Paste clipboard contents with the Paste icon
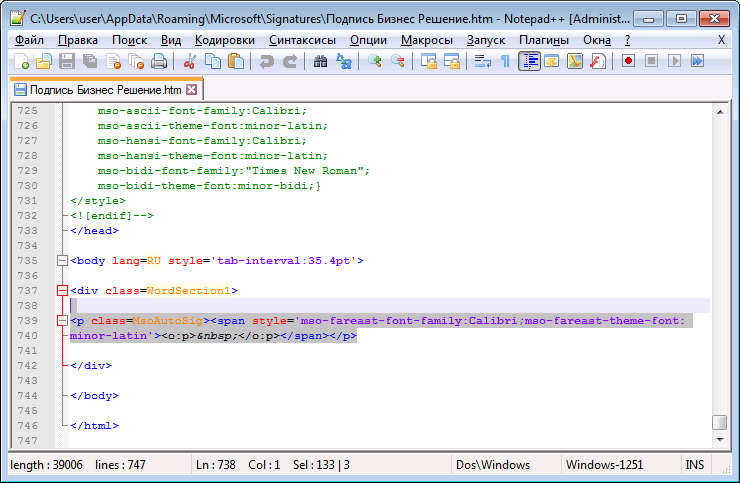Viewport: 740px width, 483px height. [235, 61]
